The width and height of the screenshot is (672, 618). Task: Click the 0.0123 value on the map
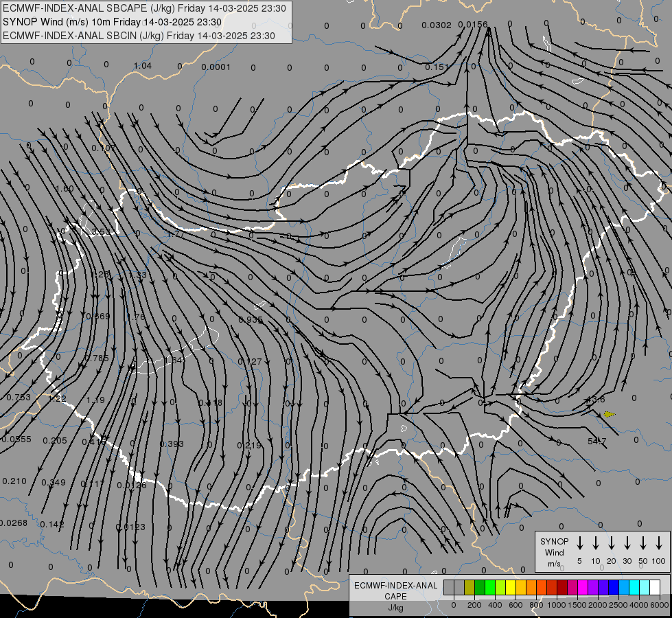point(130,527)
